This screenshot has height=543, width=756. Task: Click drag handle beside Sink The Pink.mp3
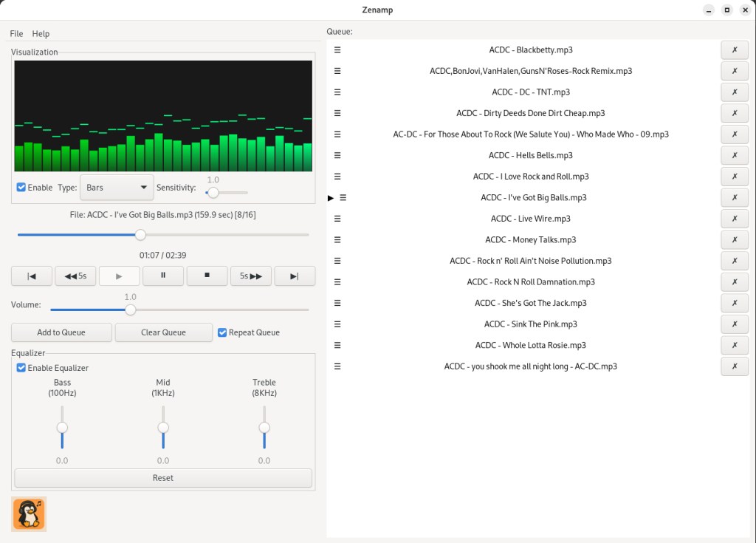(x=337, y=324)
